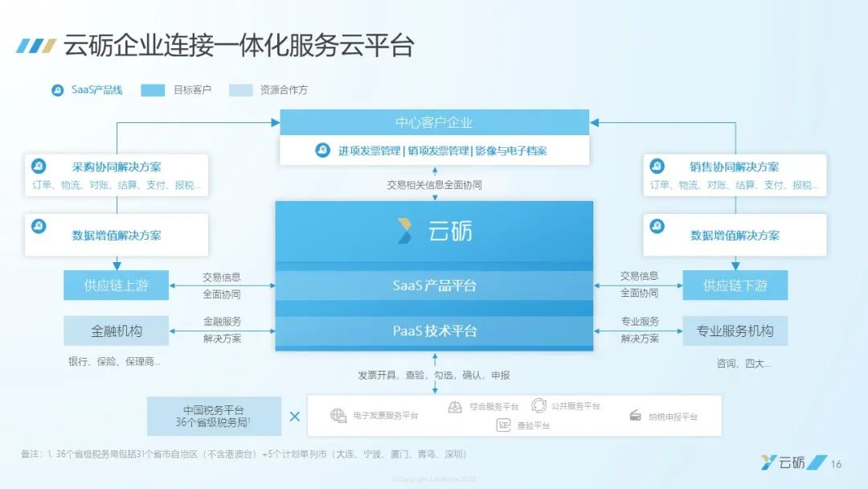Click the icon of the 数据增值解决方案 card above 供应链下游

point(657,226)
